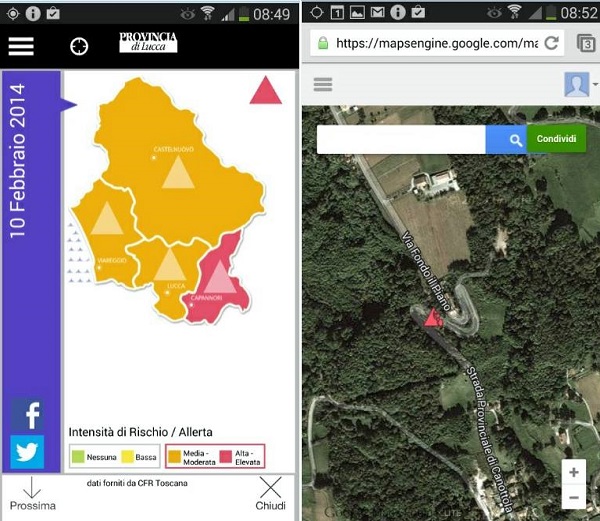Go to Prossima alert

point(32,494)
